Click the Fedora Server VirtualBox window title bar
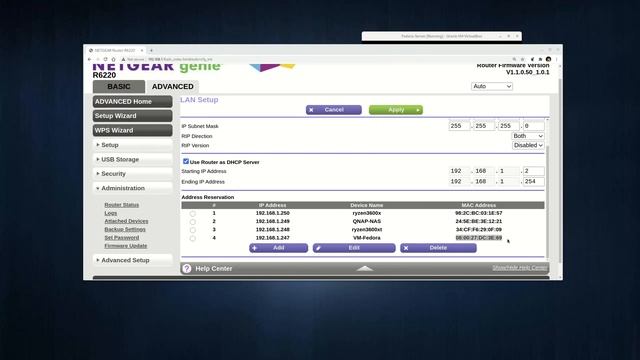 [442, 36]
